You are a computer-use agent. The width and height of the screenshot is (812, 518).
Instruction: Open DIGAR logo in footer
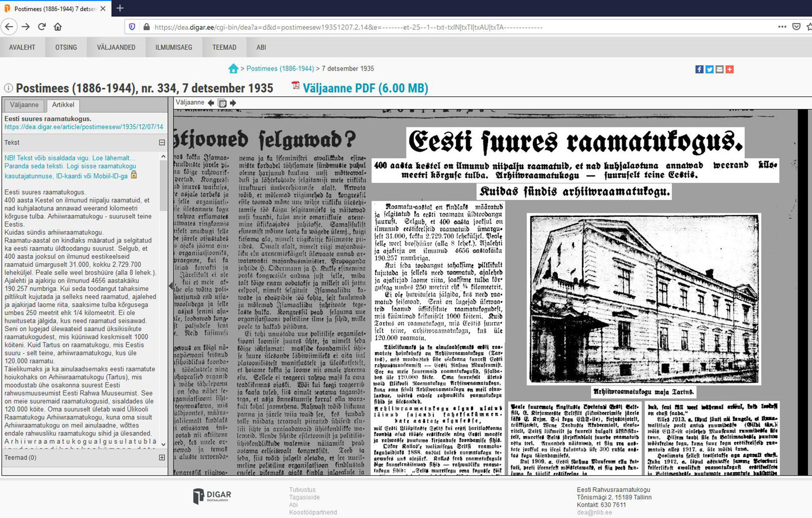point(212,496)
